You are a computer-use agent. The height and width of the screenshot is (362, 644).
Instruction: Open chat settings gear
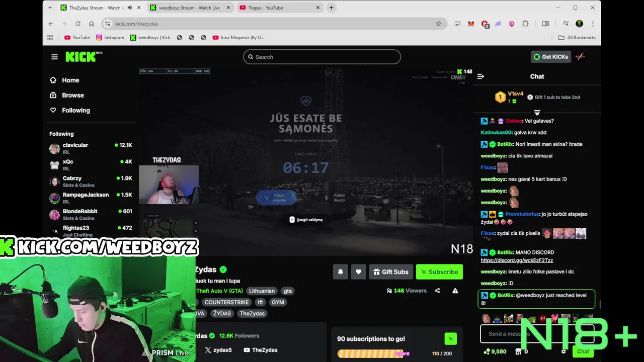pos(563,351)
